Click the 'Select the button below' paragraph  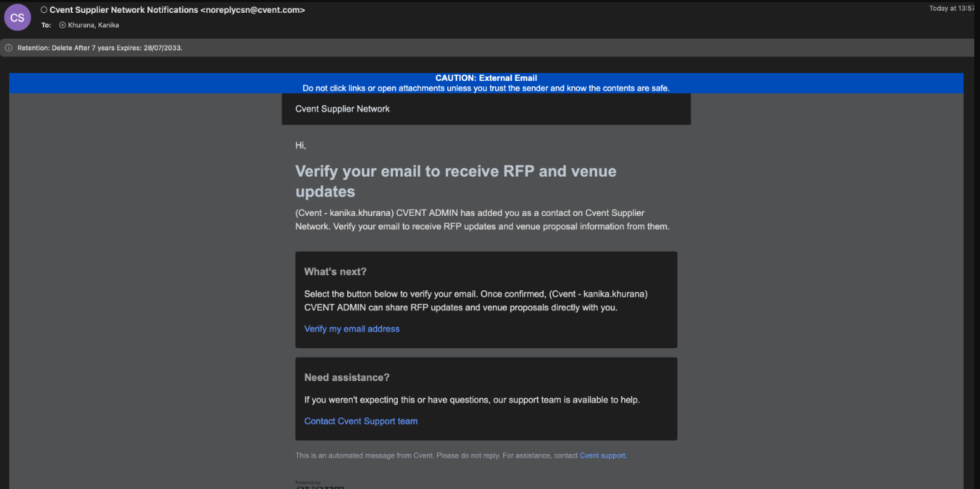pos(476,301)
